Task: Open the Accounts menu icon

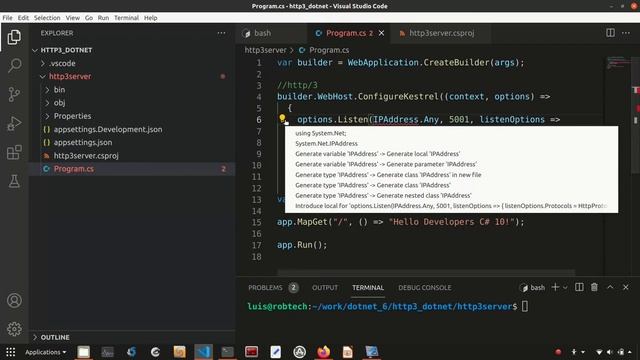Action: tap(14, 300)
